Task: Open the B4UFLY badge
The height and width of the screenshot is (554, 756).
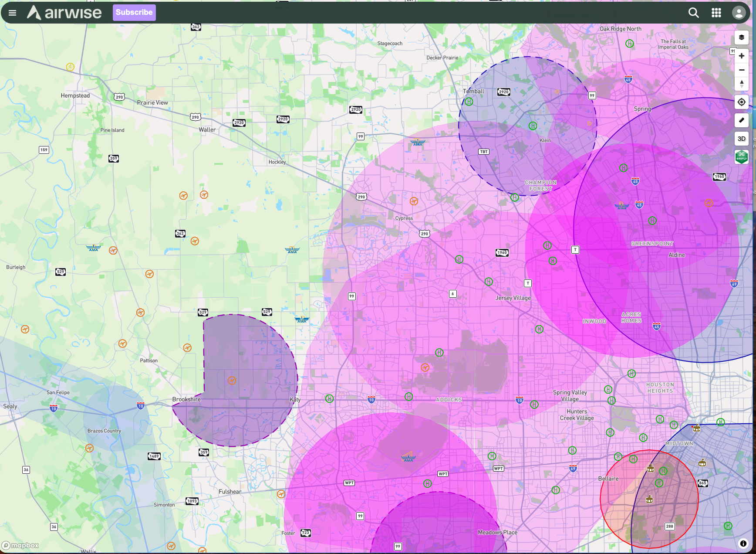Action: [742, 156]
